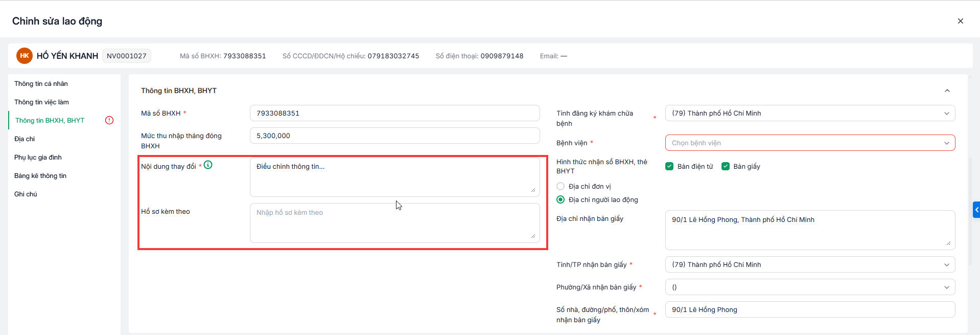
Task: Click the info icon beside Nội dung thay đổi
Action: (208, 165)
